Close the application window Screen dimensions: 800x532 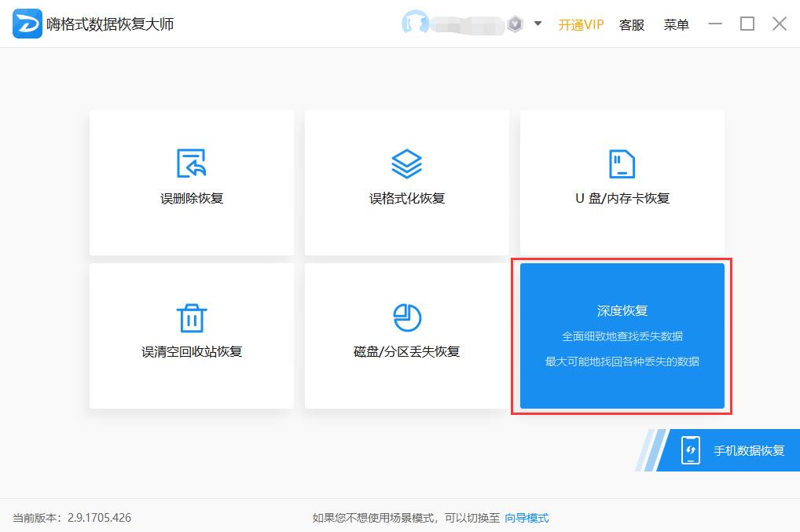pos(780,24)
